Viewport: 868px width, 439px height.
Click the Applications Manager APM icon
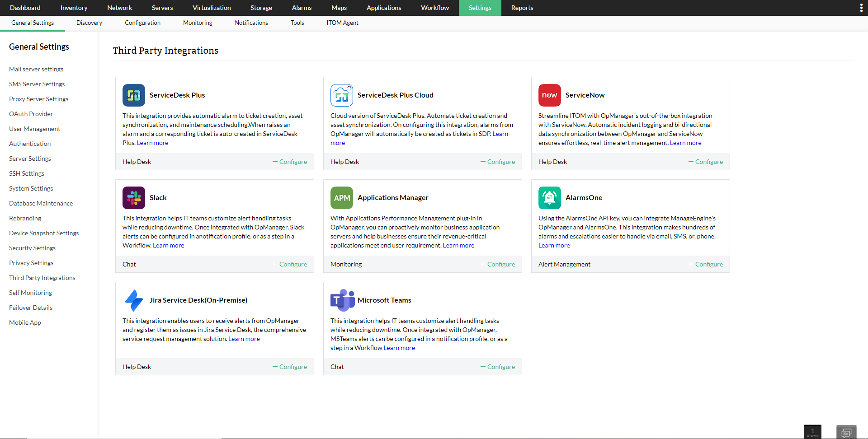point(341,198)
